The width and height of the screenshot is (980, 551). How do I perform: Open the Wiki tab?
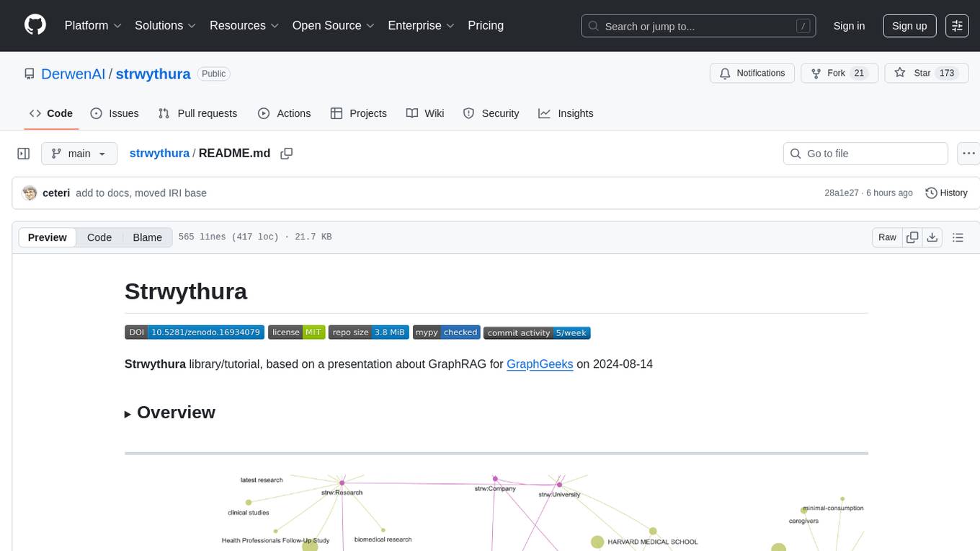[425, 113]
